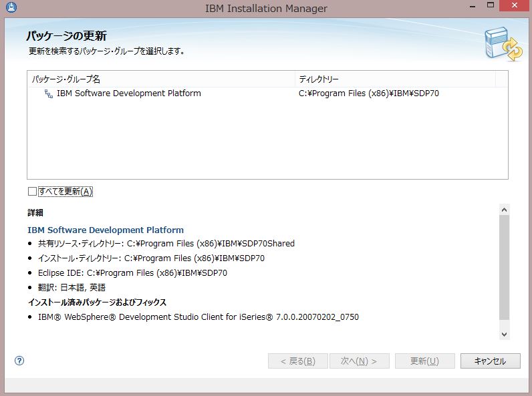Click the details scrollbar down arrow
532x396 pixels.
coord(504,335)
